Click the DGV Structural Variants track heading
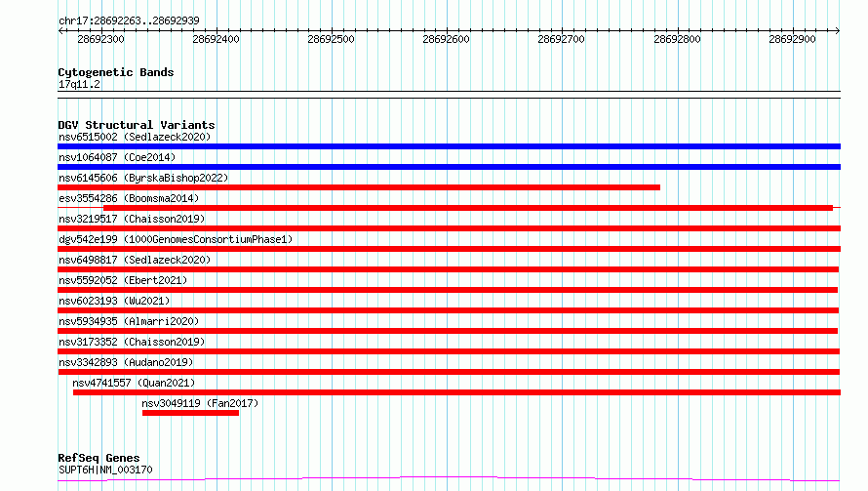The height and width of the screenshot is (491, 868). tap(137, 125)
